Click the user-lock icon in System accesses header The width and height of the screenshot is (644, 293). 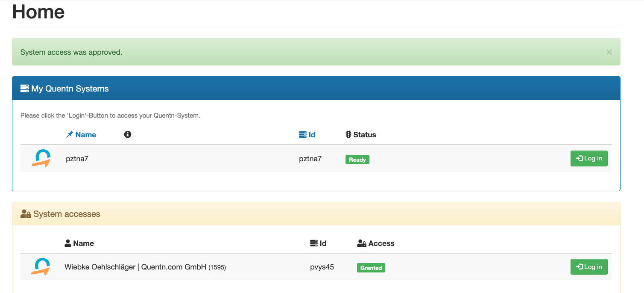click(26, 214)
